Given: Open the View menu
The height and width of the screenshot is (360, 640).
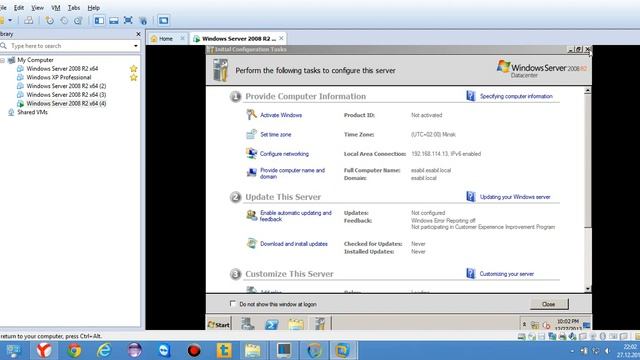Looking at the screenshot, I should [x=38, y=8].
